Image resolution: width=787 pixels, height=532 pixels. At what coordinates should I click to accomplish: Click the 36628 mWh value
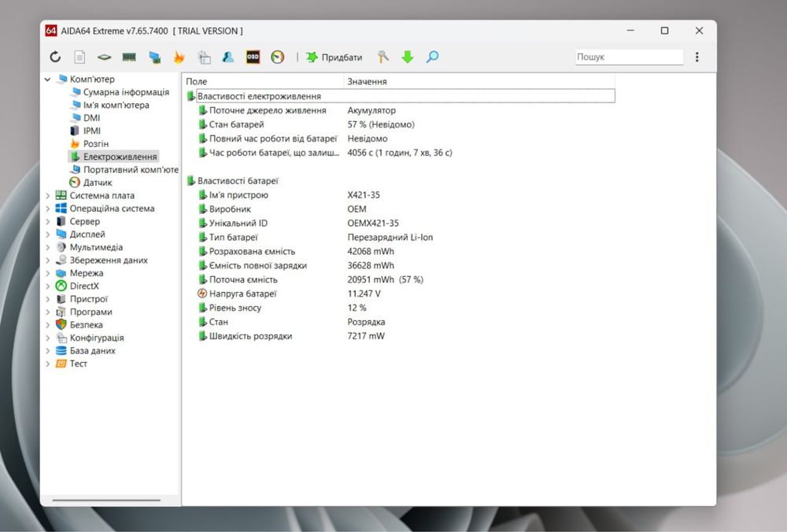(371, 265)
